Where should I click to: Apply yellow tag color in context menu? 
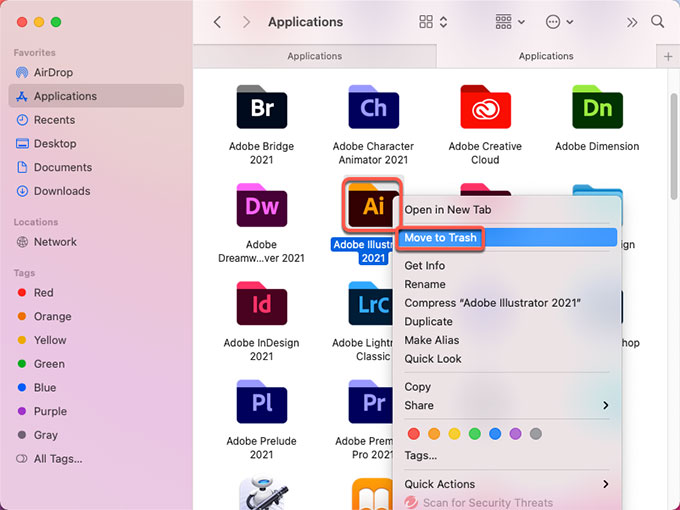click(454, 434)
